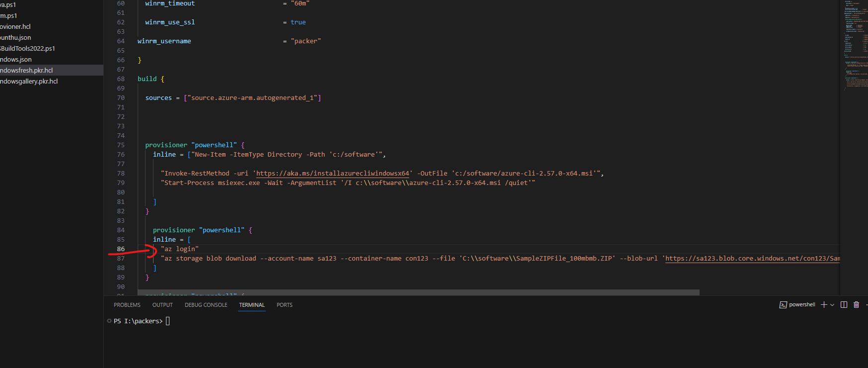Click line number 75 in the gutter

(x=121, y=145)
